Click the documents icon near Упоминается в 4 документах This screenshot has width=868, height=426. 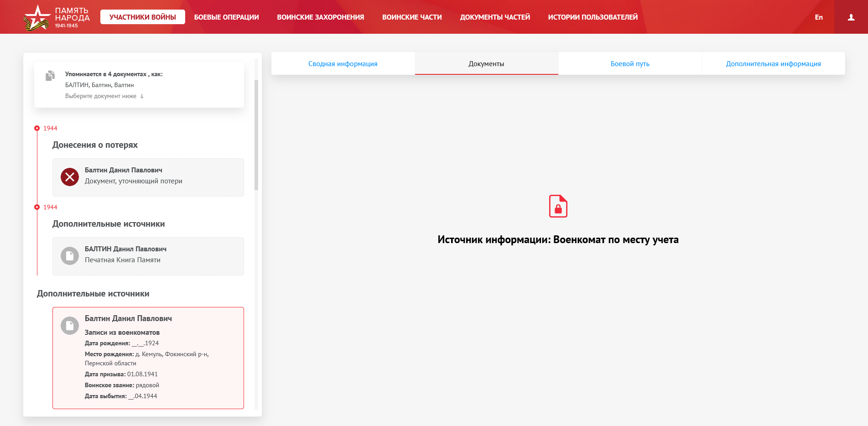coord(50,76)
